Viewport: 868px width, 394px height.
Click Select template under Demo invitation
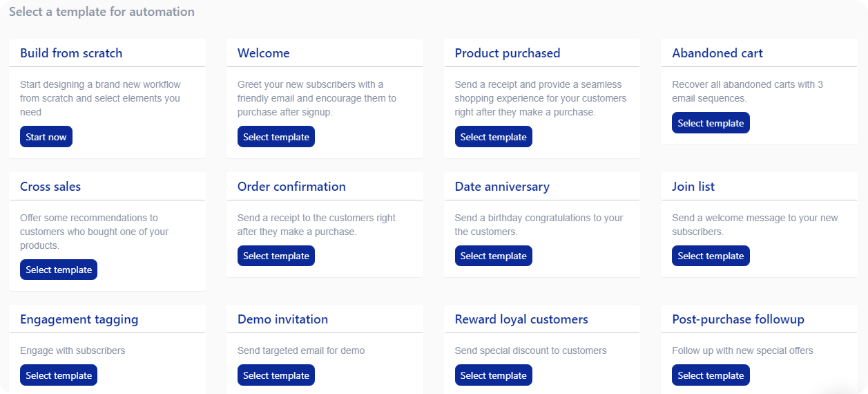pyautogui.click(x=276, y=375)
